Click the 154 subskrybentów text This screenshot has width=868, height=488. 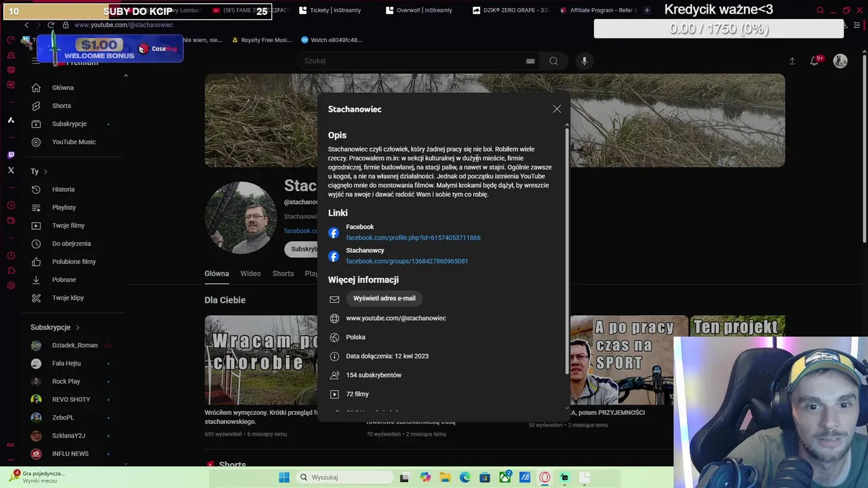pyautogui.click(x=374, y=375)
